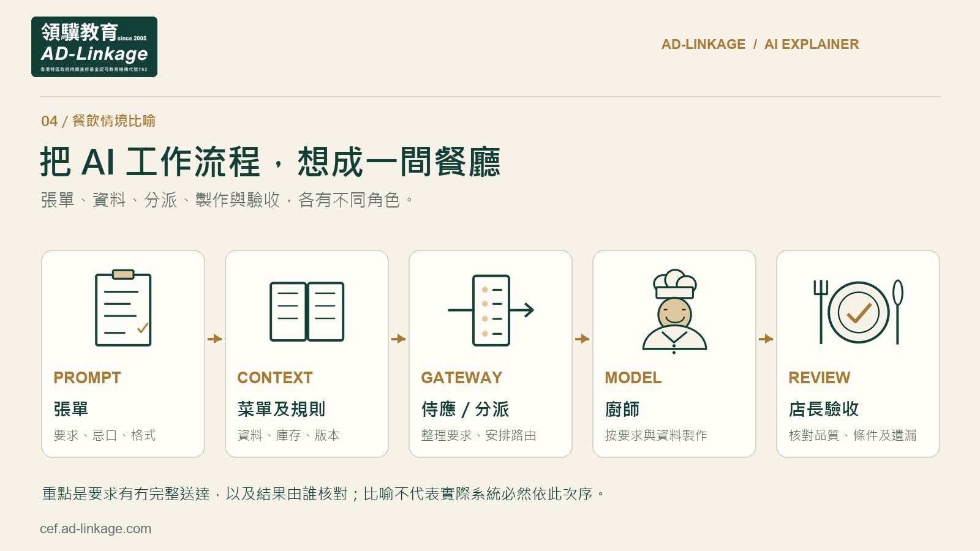Viewport: 980px width, 551px height.
Task: Select the 店長驗收 title text
Action: pos(824,409)
